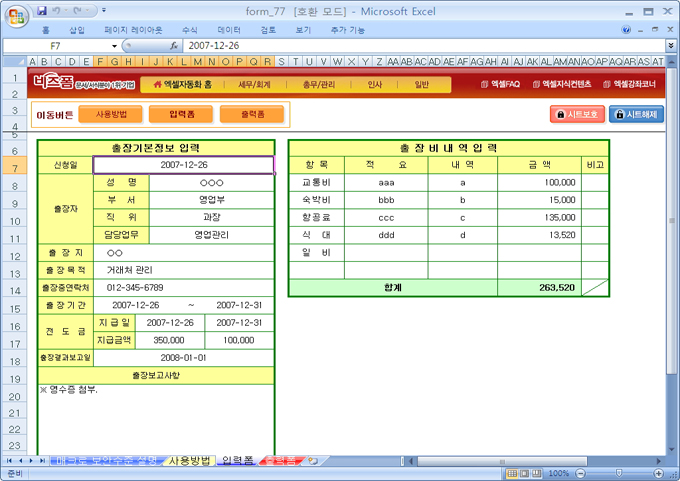The image size is (680, 481).
Task: Click the red 시트보호 lock button
Action: point(576,114)
